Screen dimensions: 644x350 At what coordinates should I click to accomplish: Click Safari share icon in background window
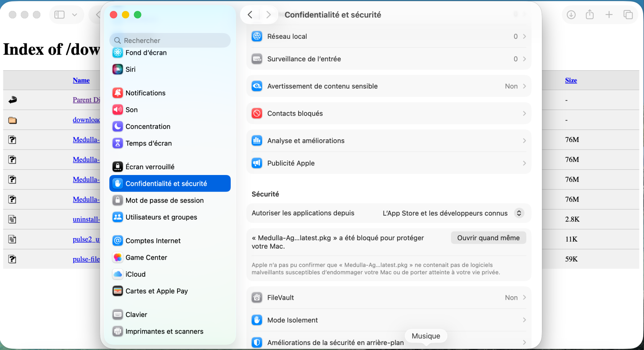click(590, 15)
